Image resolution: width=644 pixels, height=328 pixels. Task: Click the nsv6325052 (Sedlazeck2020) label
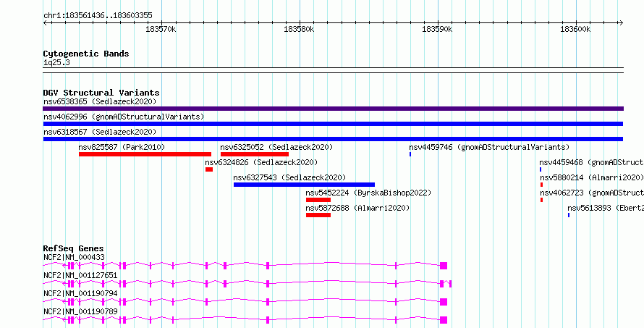click(276, 147)
